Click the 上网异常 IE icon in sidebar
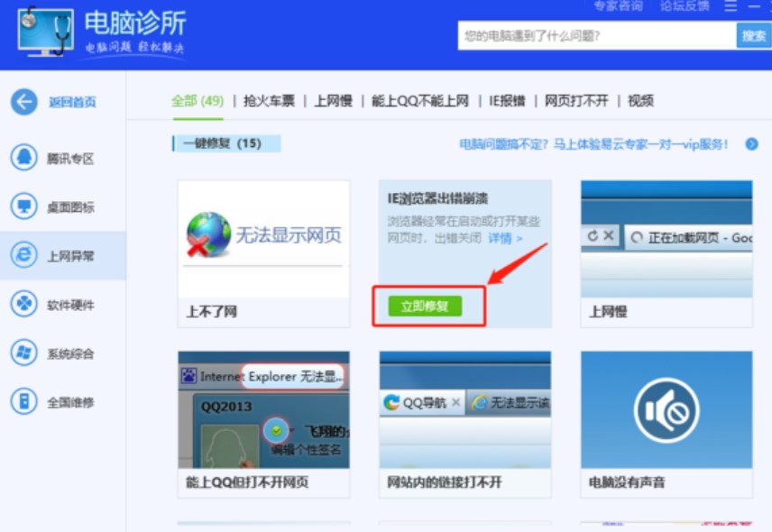This screenshot has width=772, height=532. pyautogui.click(x=23, y=255)
